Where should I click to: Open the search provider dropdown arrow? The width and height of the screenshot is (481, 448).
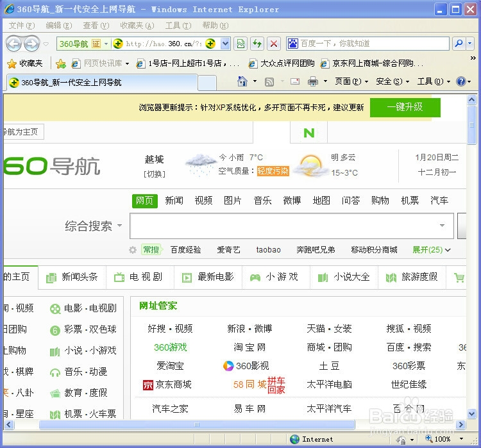click(x=469, y=44)
